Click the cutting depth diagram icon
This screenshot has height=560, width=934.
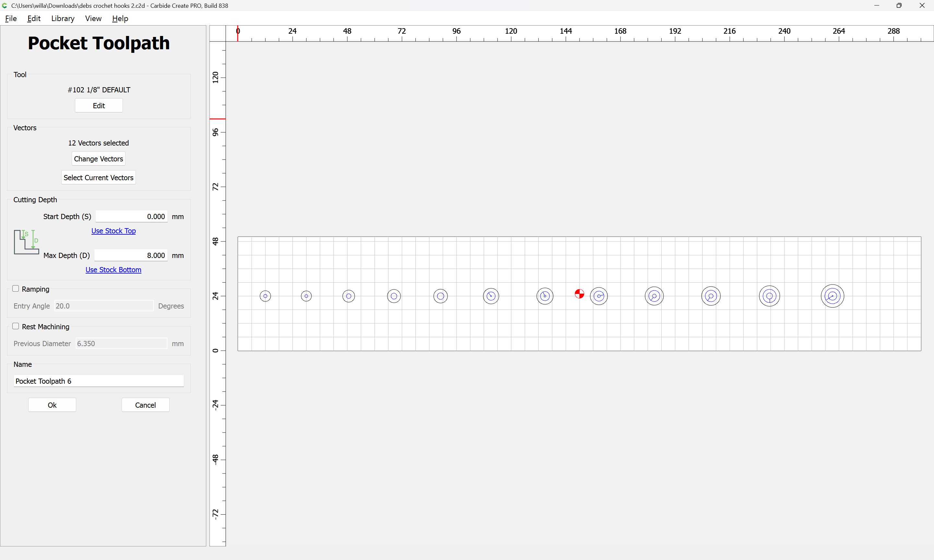(x=26, y=242)
